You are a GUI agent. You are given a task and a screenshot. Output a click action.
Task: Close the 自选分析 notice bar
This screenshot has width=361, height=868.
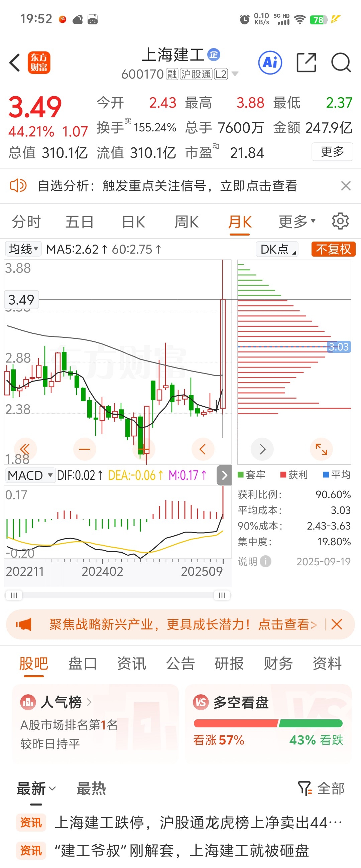coord(346,186)
